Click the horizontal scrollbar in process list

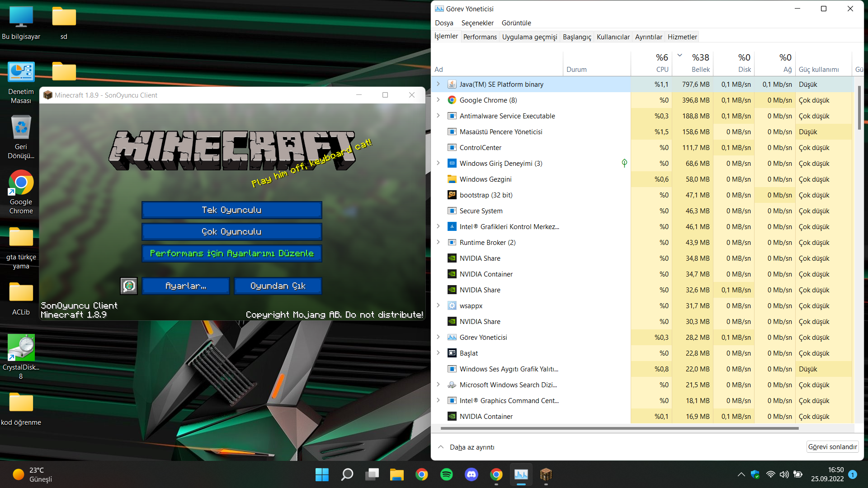click(x=619, y=428)
